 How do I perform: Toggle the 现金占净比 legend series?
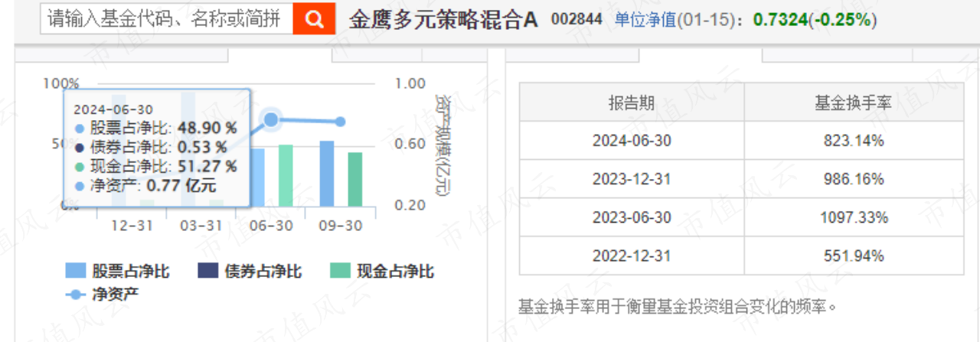pyautogui.click(x=382, y=271)
